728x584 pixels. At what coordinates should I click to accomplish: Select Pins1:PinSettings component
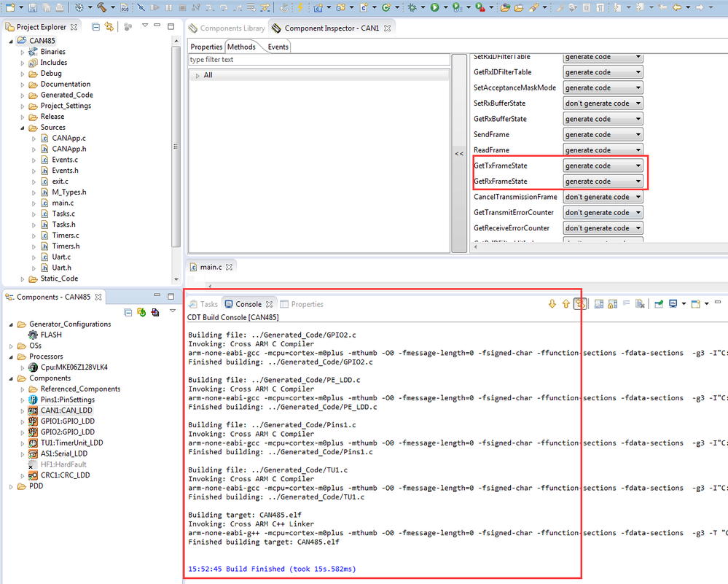click(x=67, y=400)
